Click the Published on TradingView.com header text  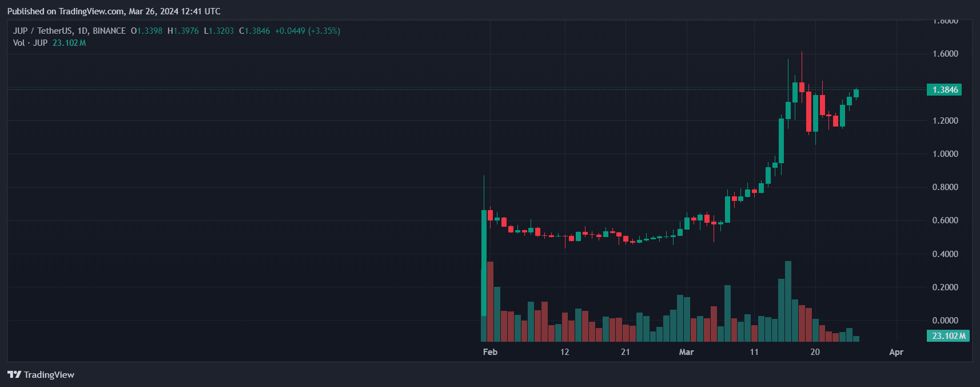pos(113,11)
